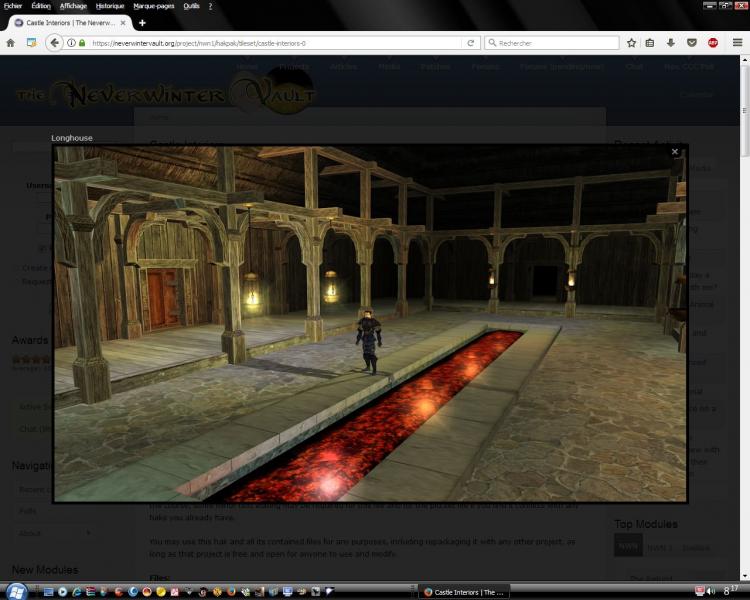Click the Firefox icon in quick launch
The image size is (750, 600).
pyautogui.click(x=231, y=592)
